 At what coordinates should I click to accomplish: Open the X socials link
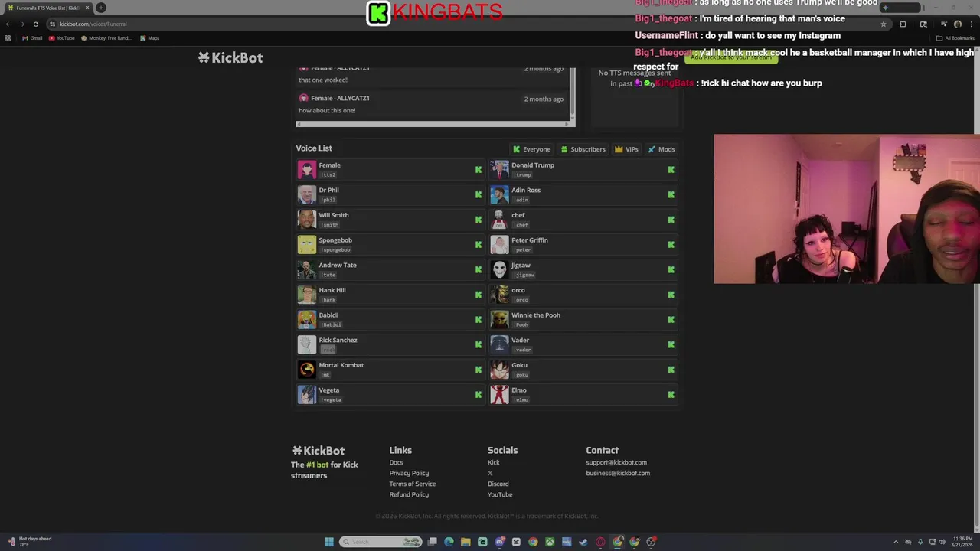click(x=490, y=473)
